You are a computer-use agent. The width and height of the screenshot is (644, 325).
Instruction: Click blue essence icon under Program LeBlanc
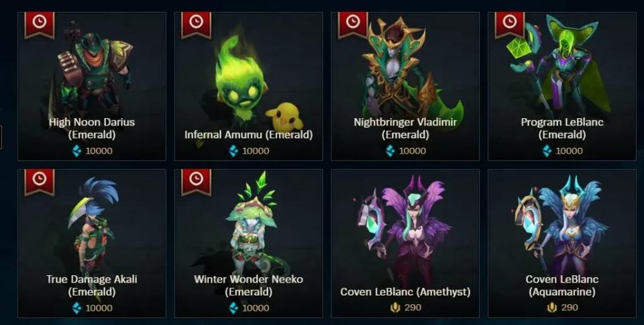click(547, 151)
